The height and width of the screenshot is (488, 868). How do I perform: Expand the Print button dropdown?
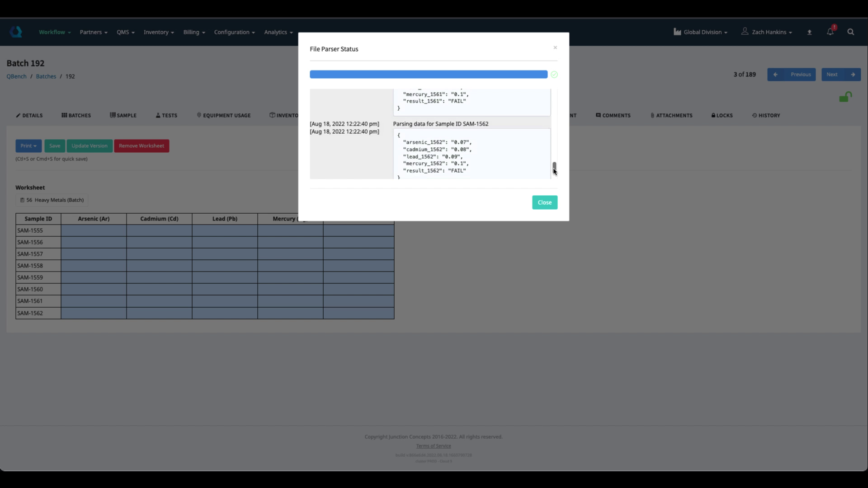[28, 145]
